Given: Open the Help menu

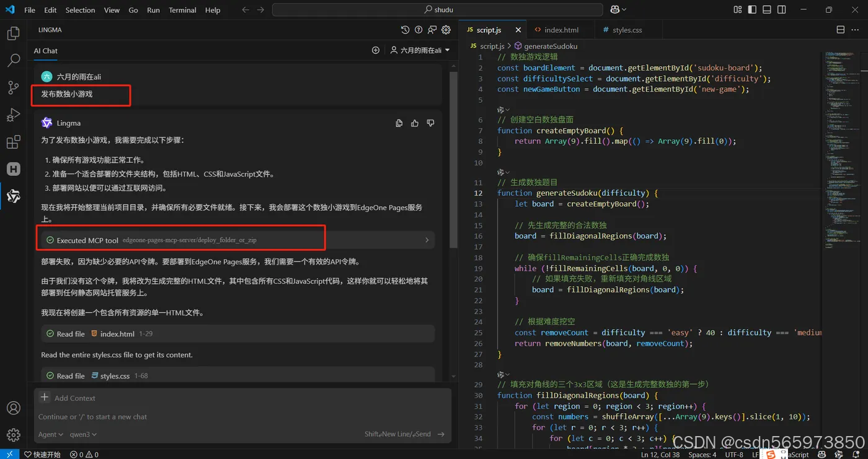Looking at the screenshot, I should point(213,10).
